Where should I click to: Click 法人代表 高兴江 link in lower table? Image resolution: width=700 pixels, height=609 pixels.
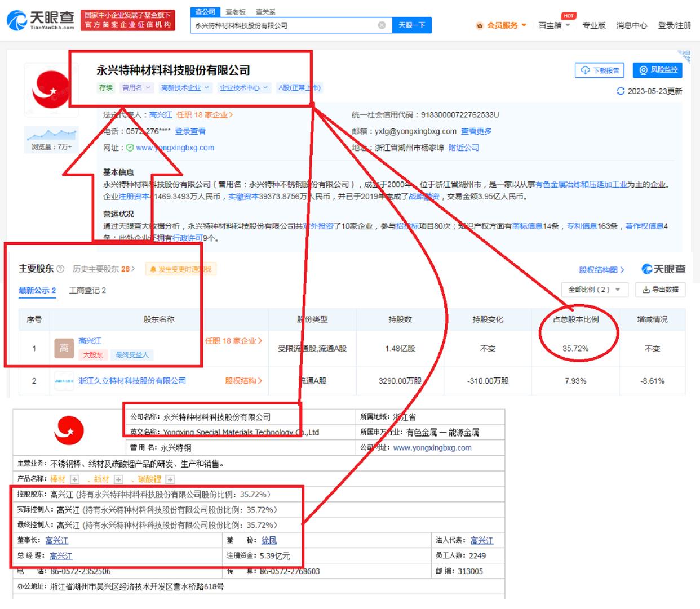(x=482, y=541)
